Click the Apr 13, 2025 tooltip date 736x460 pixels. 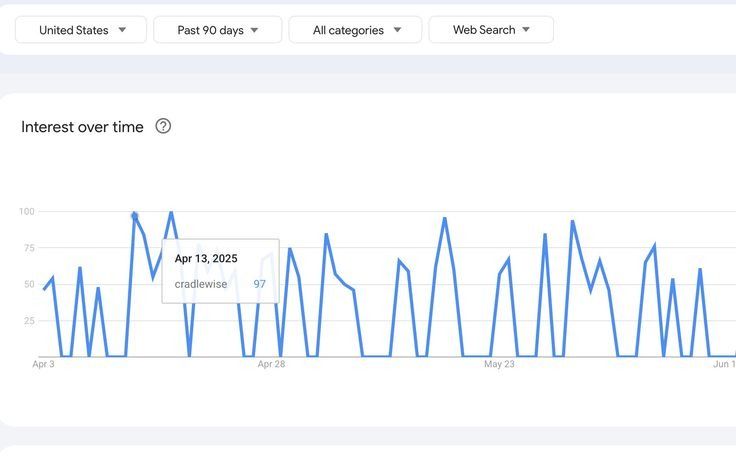coord(206,258)
